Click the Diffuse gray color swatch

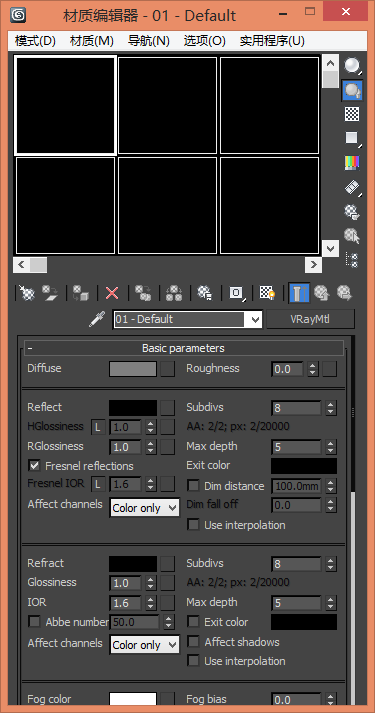click(133, 369)
